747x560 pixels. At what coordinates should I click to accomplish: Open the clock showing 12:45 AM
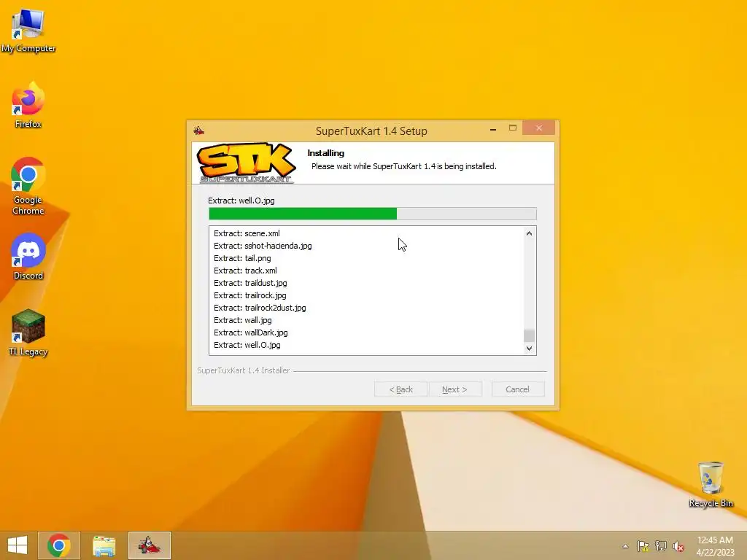point(715,545)
